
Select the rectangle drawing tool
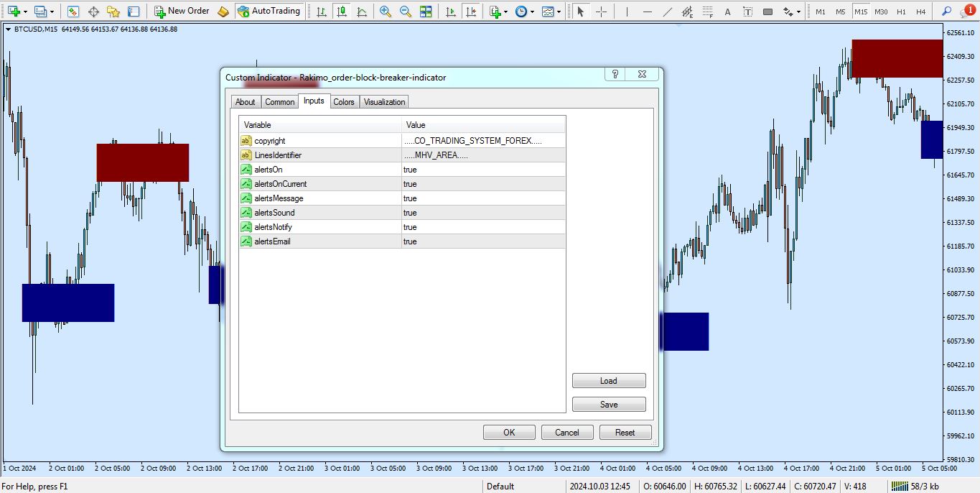[768, 11]
